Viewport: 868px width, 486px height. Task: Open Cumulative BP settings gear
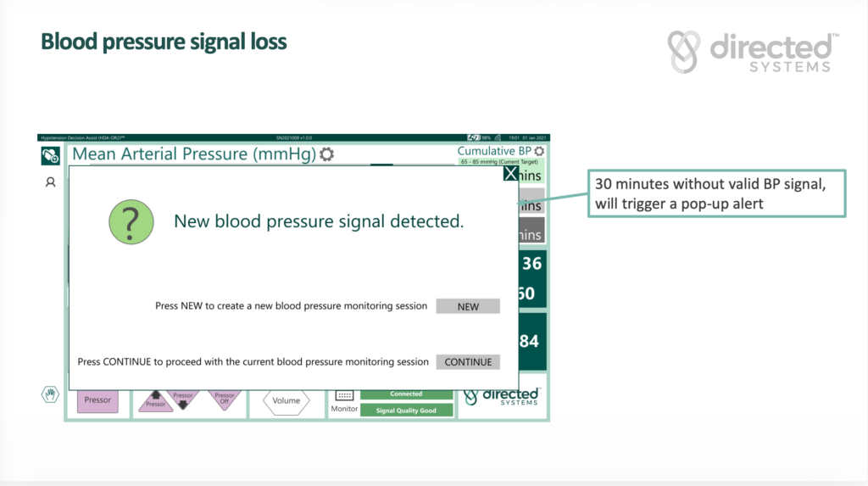click(x=539, y=151)
